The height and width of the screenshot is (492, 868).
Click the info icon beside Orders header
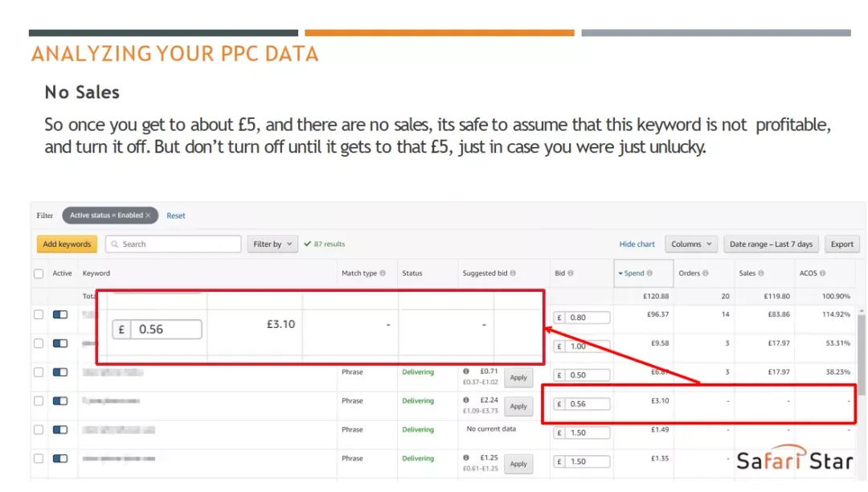pyautogui.click(x=706, y=273)
